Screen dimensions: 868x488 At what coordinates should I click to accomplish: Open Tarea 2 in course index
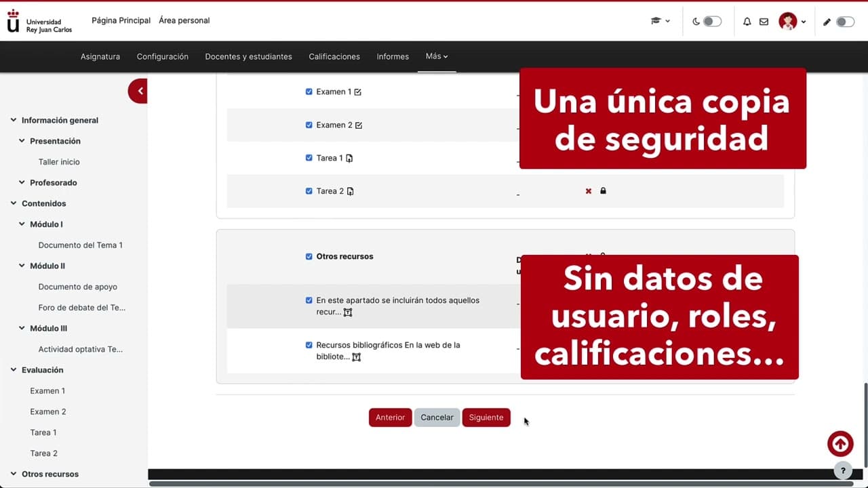point(43,453)
